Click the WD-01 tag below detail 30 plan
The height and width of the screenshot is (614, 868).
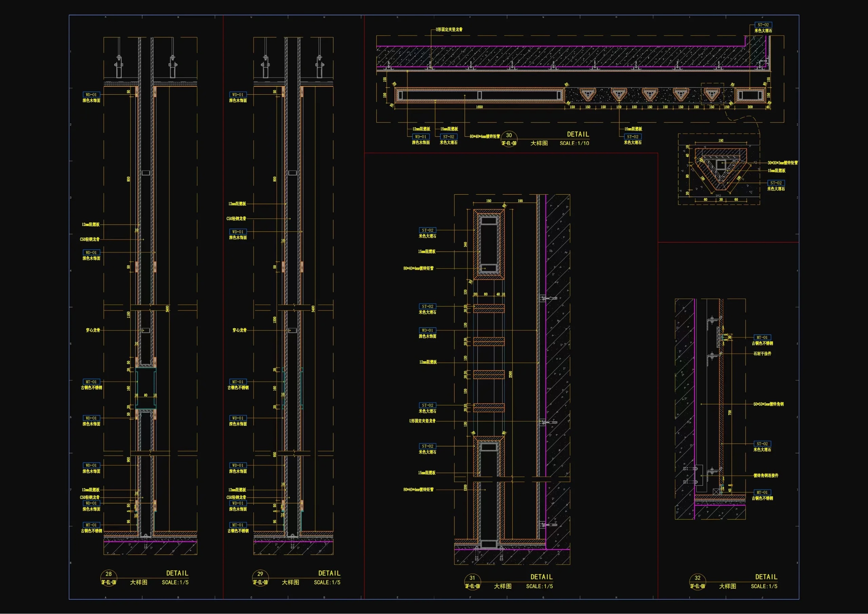[x=420, y=137]
